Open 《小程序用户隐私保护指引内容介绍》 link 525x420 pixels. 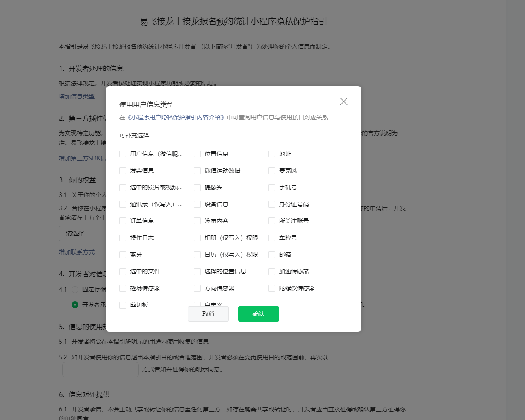[176, 117]
